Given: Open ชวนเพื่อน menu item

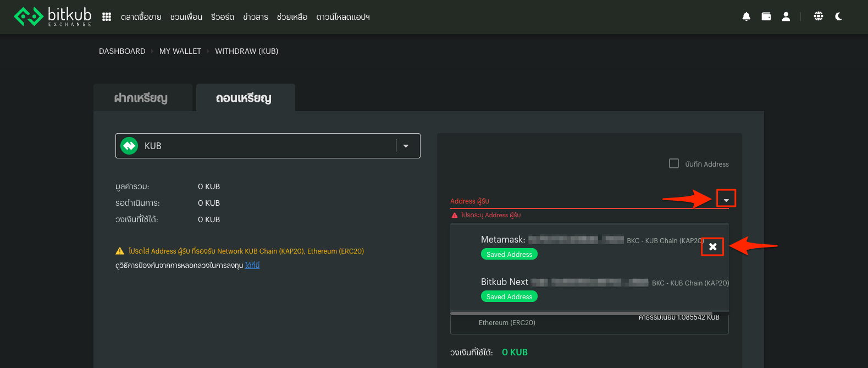Looking at the screenshot, I should click(186, 17).
